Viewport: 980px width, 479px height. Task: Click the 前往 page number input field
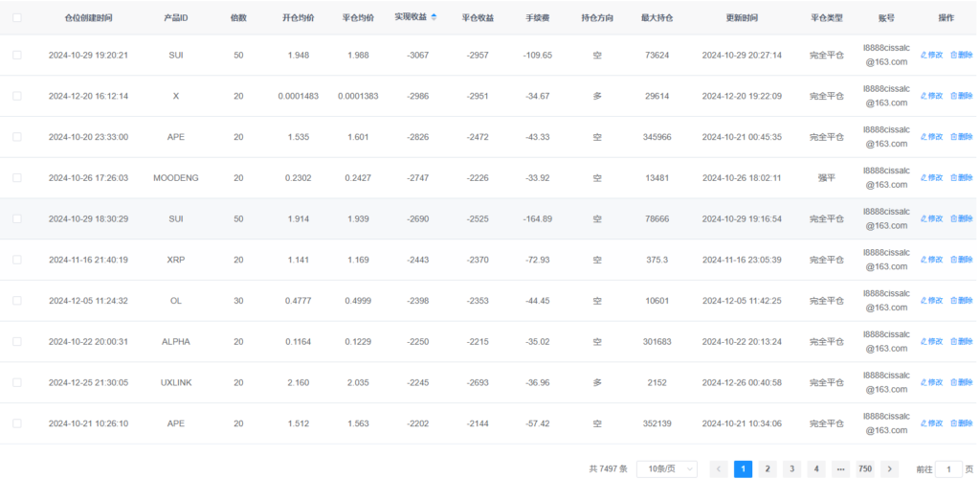947,468
